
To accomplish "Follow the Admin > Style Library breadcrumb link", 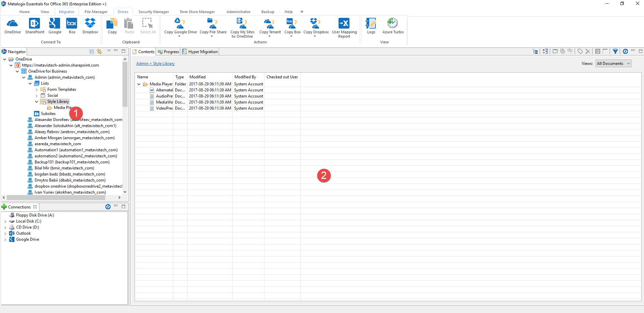I will tap(155, 63).
